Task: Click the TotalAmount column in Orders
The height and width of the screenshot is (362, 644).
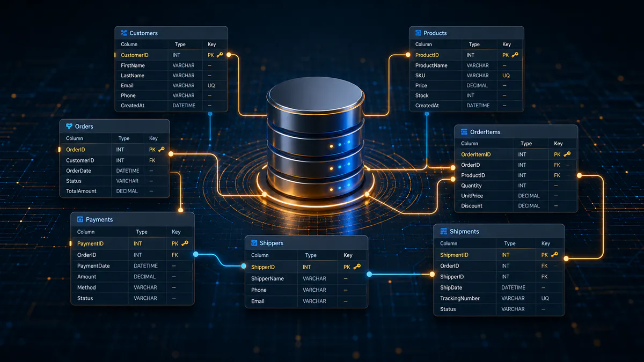Action: click(81, 191)
